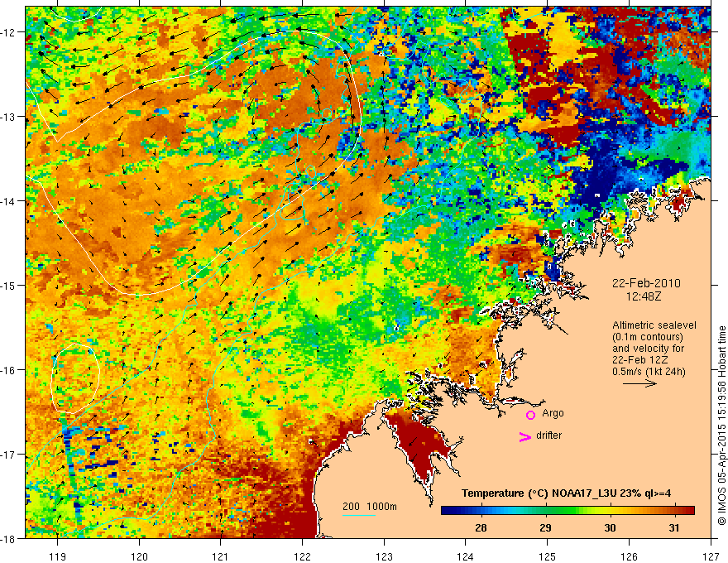Click longitude axis label 119

[58, 556]
